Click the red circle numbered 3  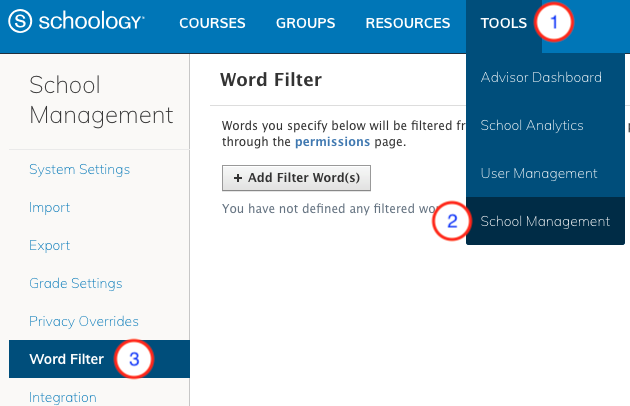[x=135, y=359]
